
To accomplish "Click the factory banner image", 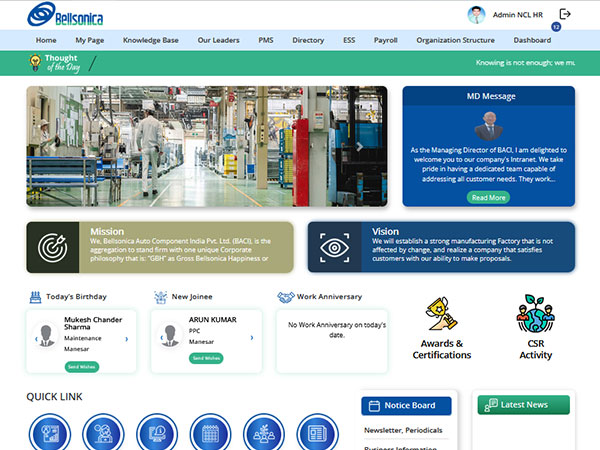I will (x=207, y=146).
